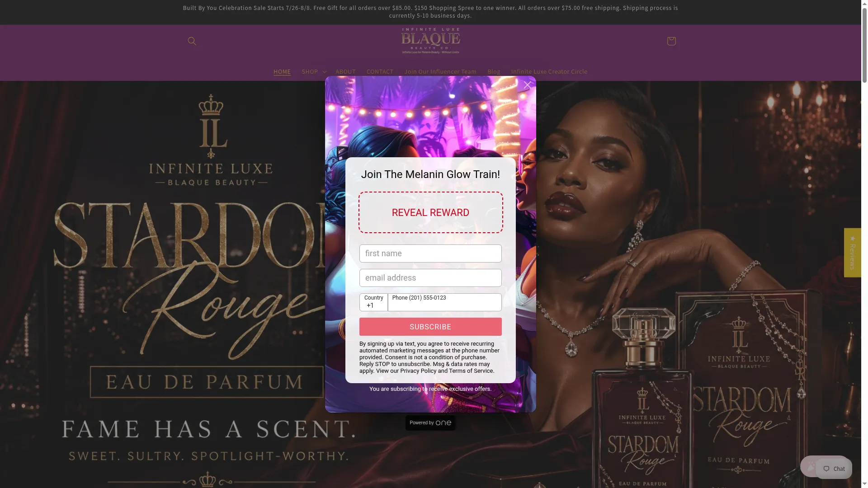The height and width of the screenshot is (488, 868).
Task: Open the shopping cart icon
Action: click(x=671, y=41)
